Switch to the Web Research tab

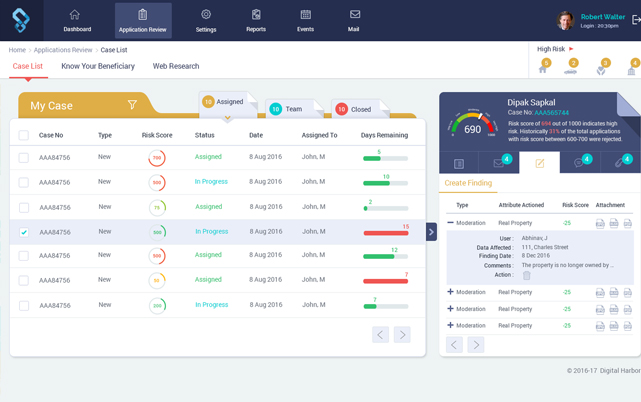tap(176, 66)
